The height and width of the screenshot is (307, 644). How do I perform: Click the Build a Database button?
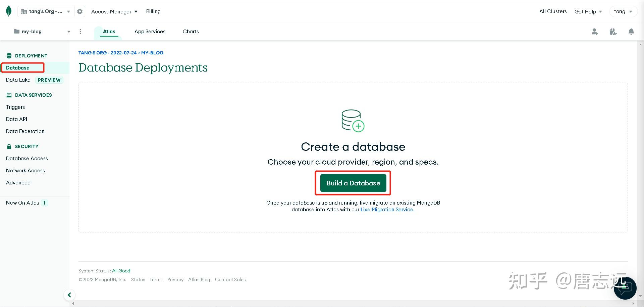click(353, 183)
